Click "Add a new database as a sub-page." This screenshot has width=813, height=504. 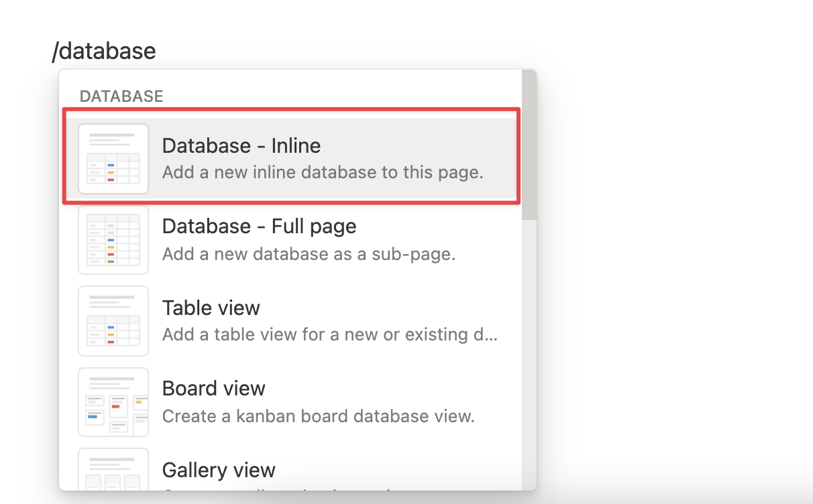[x=309, y=254]
